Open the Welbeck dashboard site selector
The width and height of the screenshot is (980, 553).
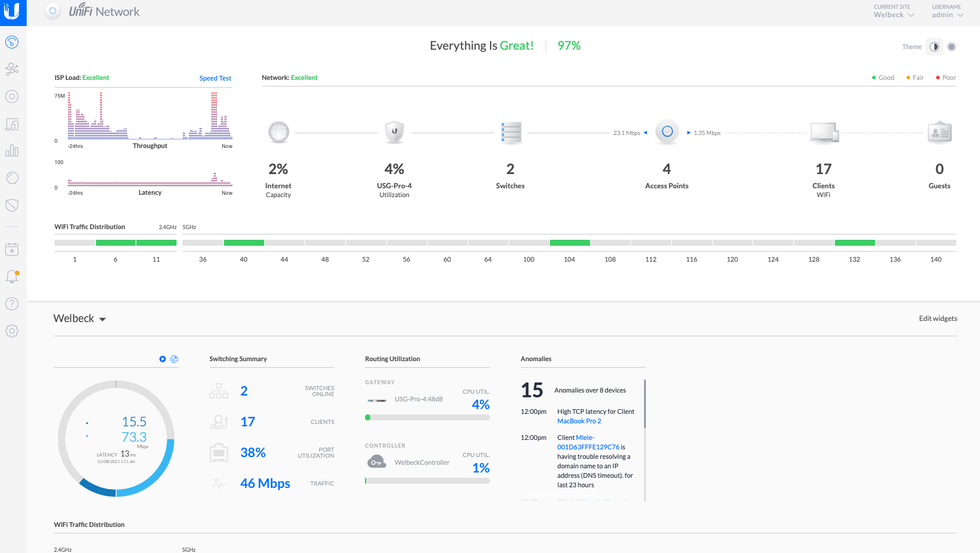(79, 319)
